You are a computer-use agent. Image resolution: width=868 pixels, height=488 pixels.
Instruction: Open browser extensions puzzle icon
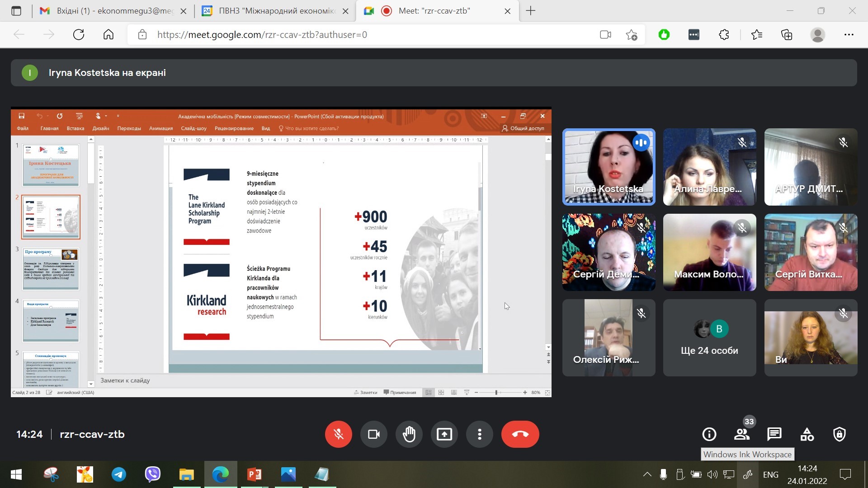click(724, 34)
